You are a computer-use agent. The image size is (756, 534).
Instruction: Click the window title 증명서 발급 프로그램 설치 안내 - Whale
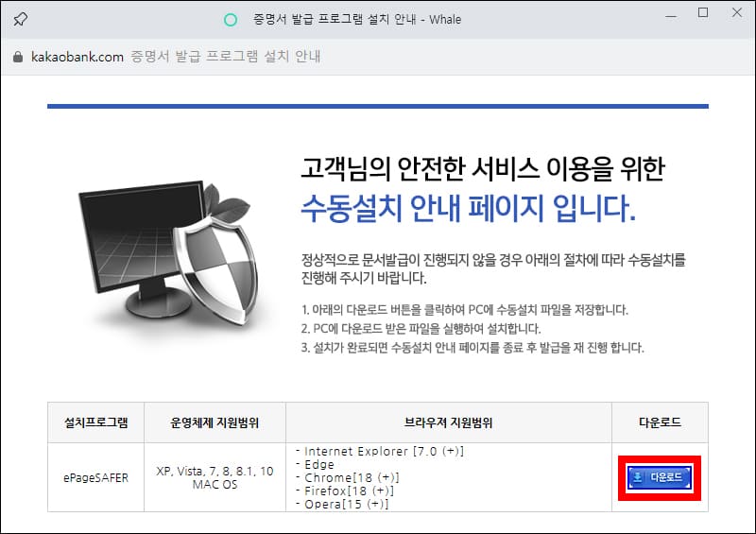(x=357, y=20)
